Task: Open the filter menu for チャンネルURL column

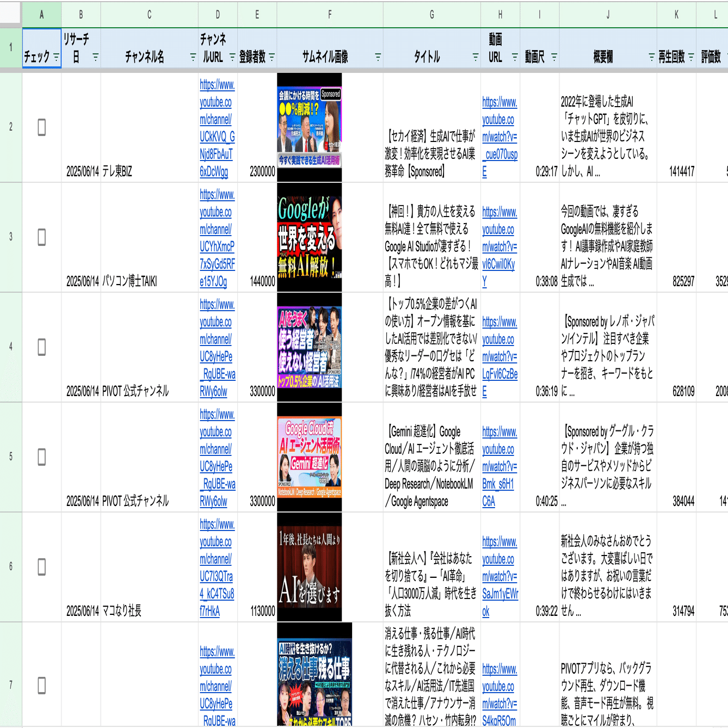Action: [232, 57]
